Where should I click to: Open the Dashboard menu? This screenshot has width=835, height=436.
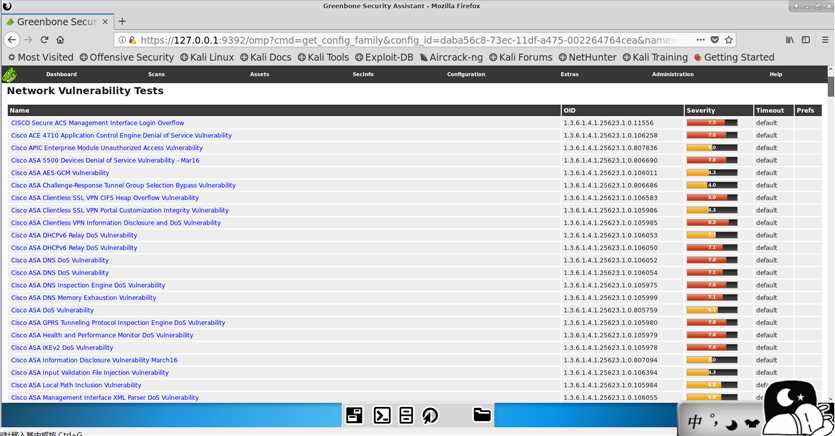pyautogui.click(x=61, y=75)
